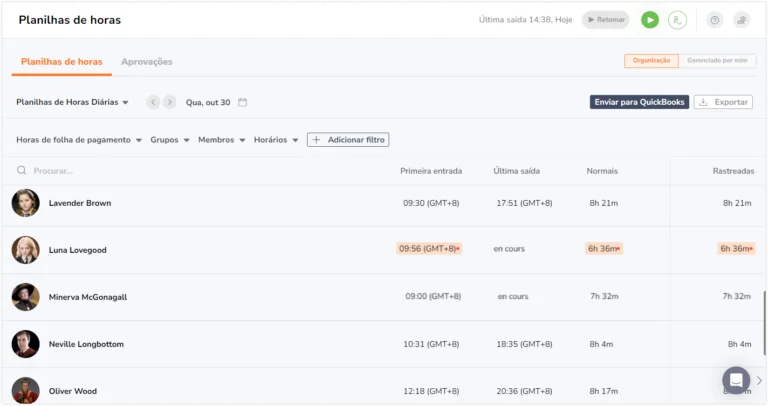Click the user status icon in header

coord(677,20)
